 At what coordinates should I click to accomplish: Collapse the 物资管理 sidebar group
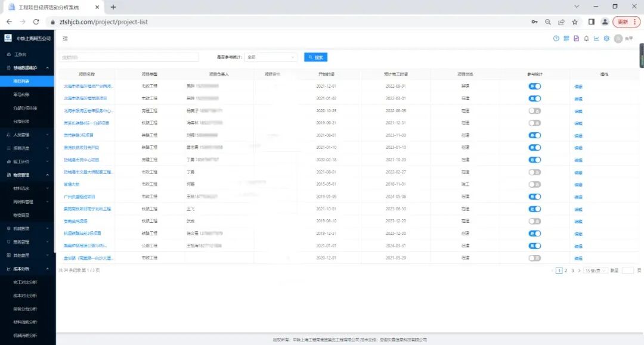coord(27,175)
